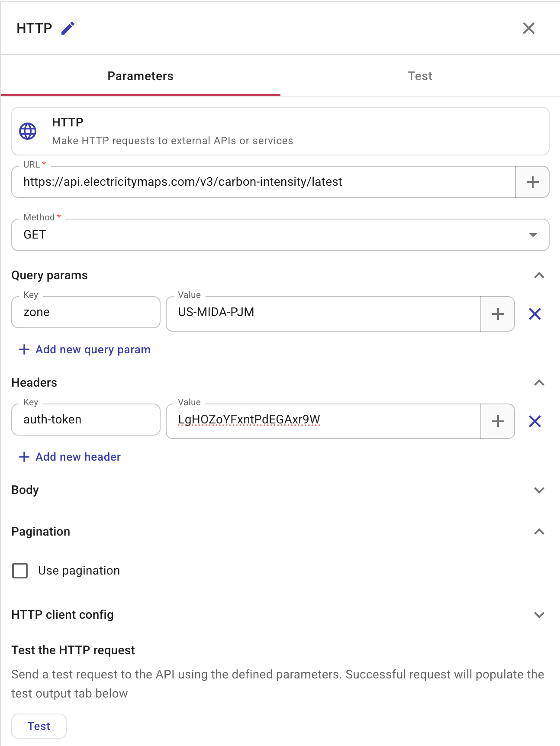
Task: Collapse the Query params section
Action: (x=538, y=275)
